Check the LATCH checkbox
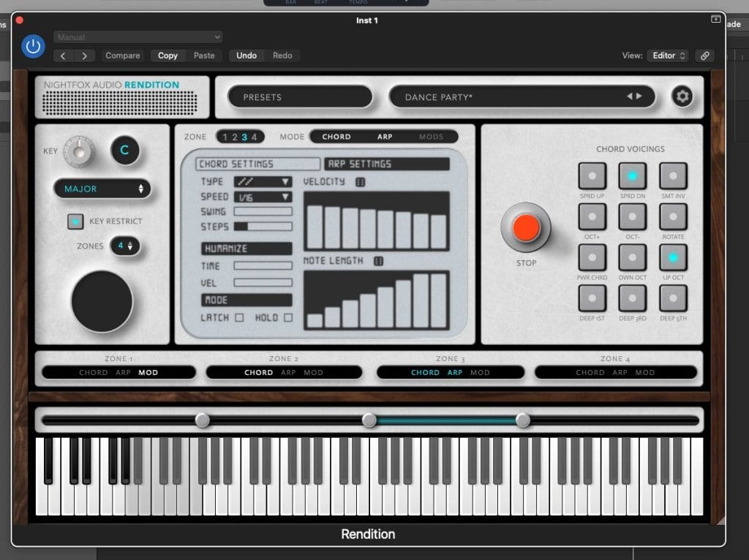The height and width of the screenshot is (560, 749). 239,317
